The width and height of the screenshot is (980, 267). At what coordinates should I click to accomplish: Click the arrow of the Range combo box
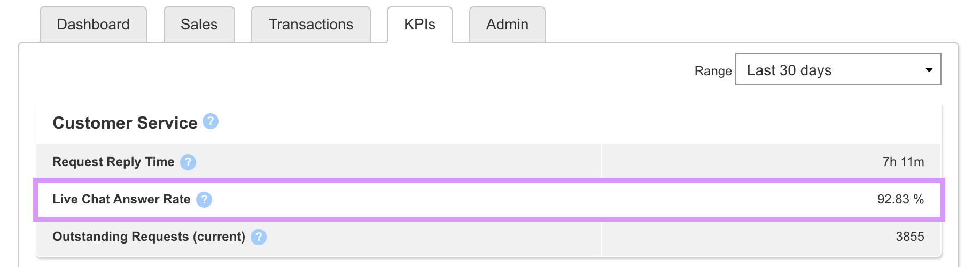click(x=929, y=70)
